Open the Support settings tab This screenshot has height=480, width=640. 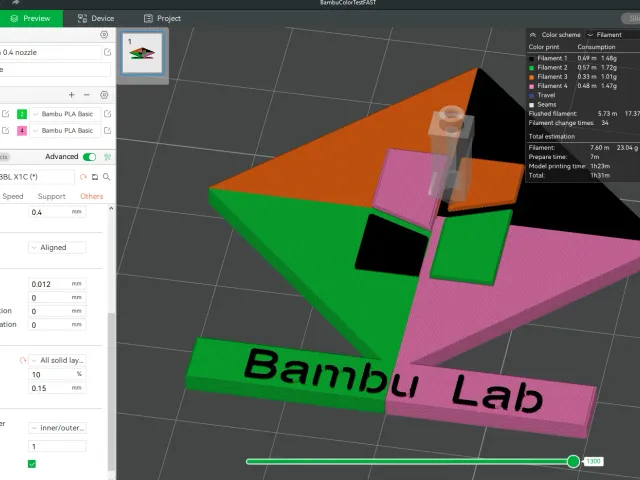[51, 196]
